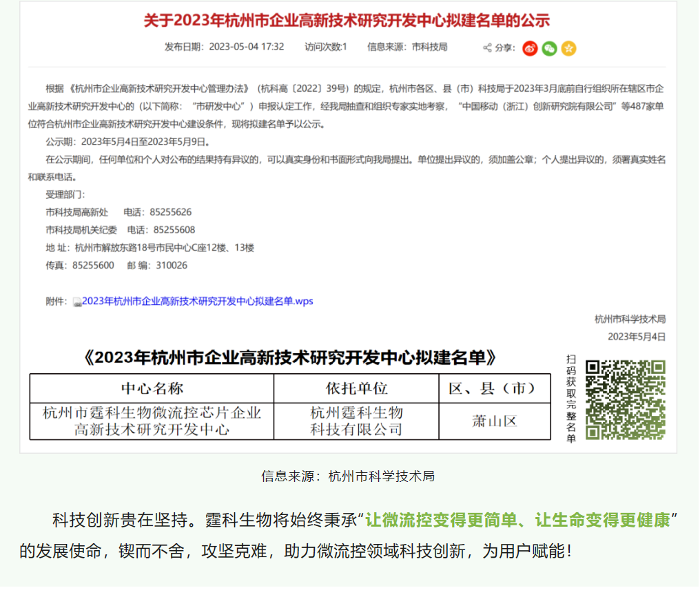Open the 2023年杭州市企业高新技术研究开发中心拟建名单.wps attachment link
The height and width of the screenshot is (599, 700).
pyautogui.click(x=197, y=301)
